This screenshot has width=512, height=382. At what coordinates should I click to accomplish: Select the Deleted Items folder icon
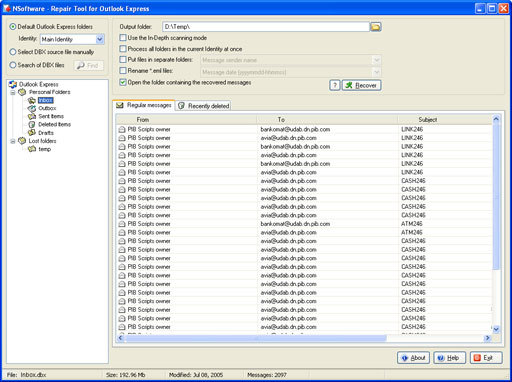point(32,124)
